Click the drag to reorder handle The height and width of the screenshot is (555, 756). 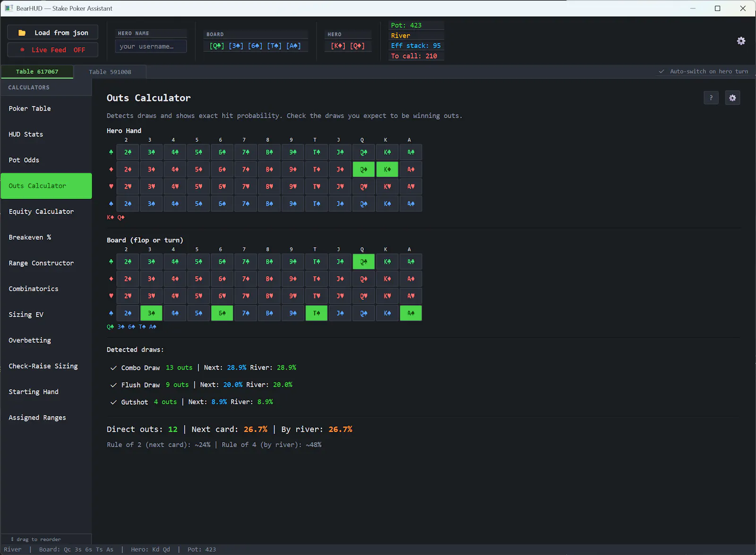pos(36,539)
